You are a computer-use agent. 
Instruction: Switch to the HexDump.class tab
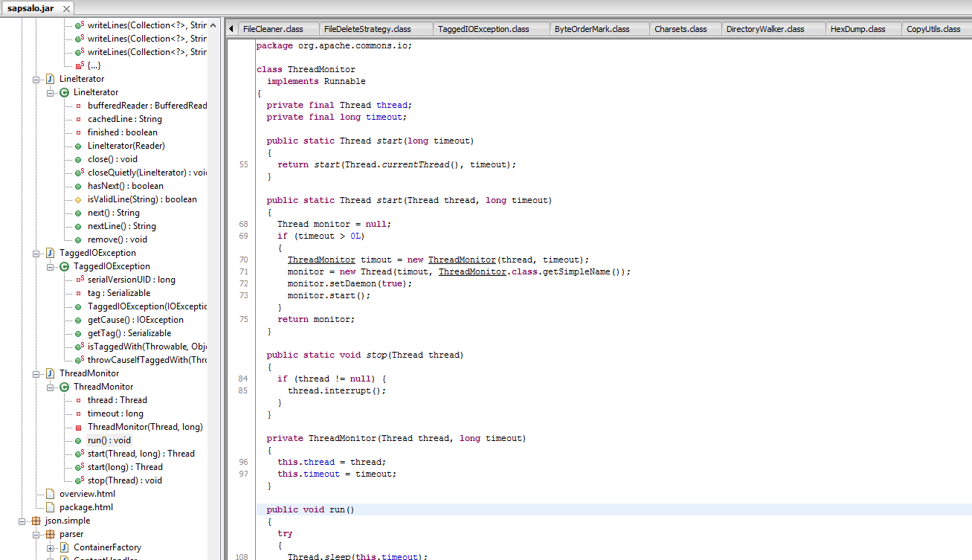tap(863, 29)
